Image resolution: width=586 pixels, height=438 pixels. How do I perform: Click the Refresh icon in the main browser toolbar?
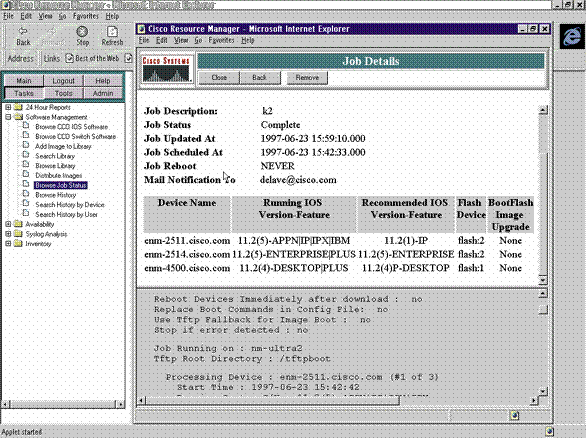coord(112,32)
